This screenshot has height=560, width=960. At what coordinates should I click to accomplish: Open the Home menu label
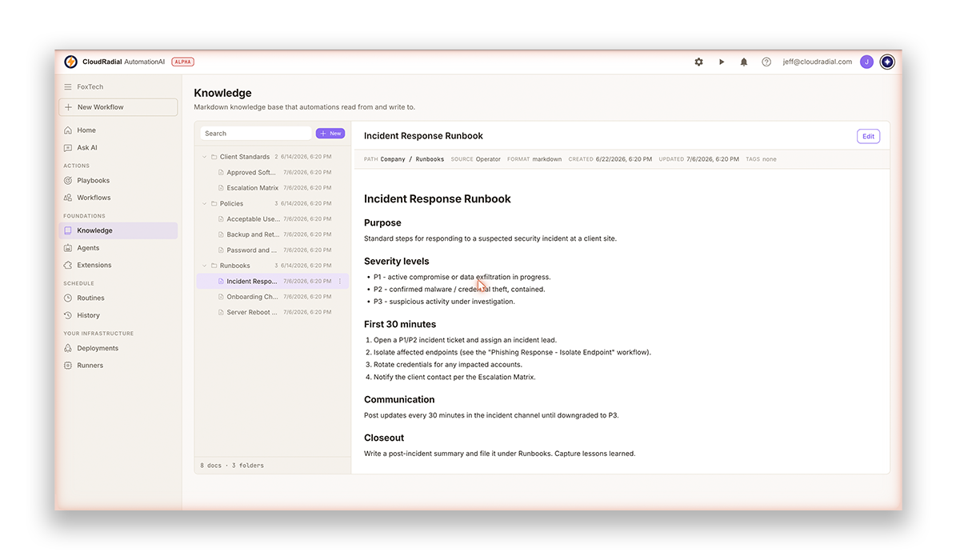pos(86,130)
